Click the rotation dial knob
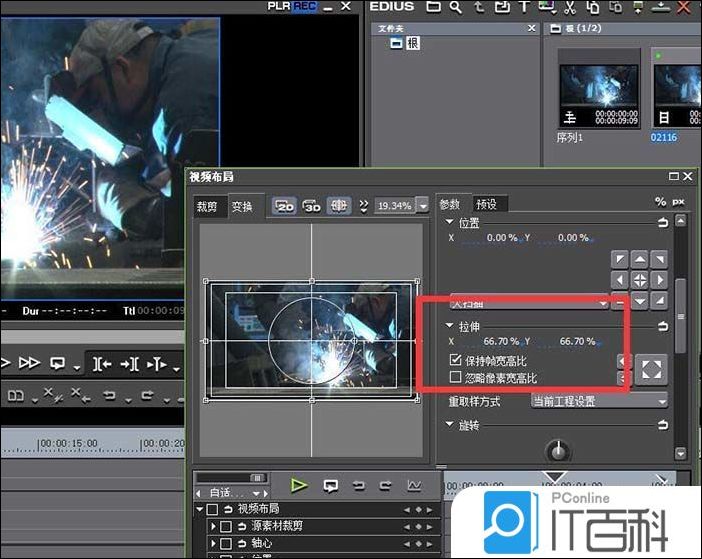702x559 pixels. click(x=554, y=450)
